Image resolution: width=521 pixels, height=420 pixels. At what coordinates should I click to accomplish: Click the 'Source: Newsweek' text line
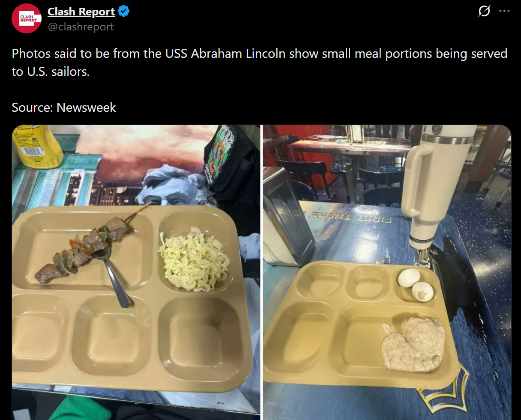click(64, 107)
